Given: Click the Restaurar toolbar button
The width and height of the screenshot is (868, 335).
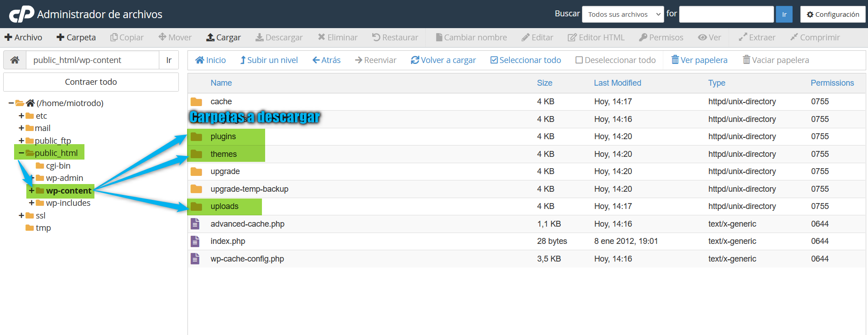Looking at the screenshot, I should click(x=395, y=37).
